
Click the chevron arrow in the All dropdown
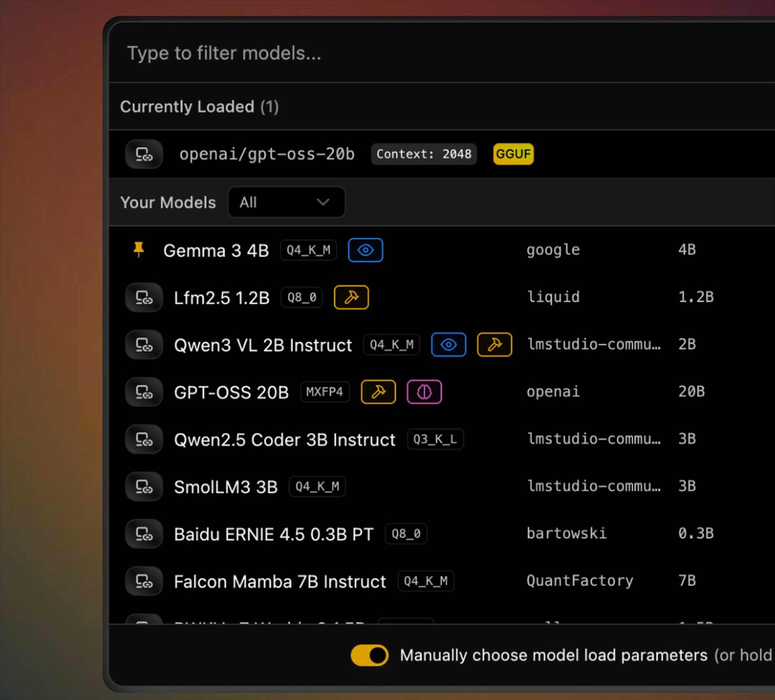coord(323,202)
